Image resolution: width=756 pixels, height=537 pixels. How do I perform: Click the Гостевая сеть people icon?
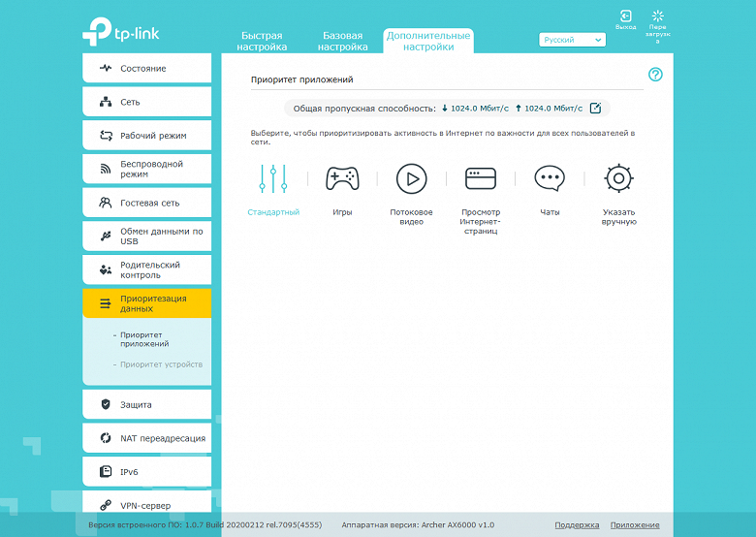pos(106,203)
